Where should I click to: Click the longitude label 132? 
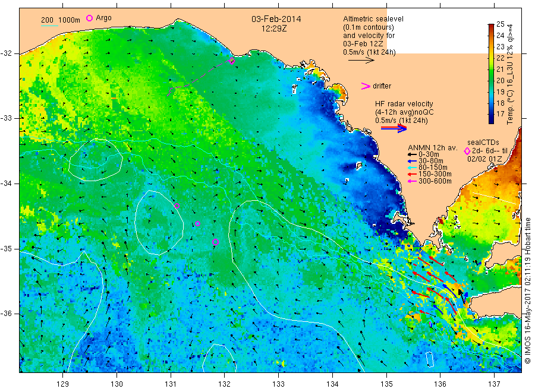(225, 384)
